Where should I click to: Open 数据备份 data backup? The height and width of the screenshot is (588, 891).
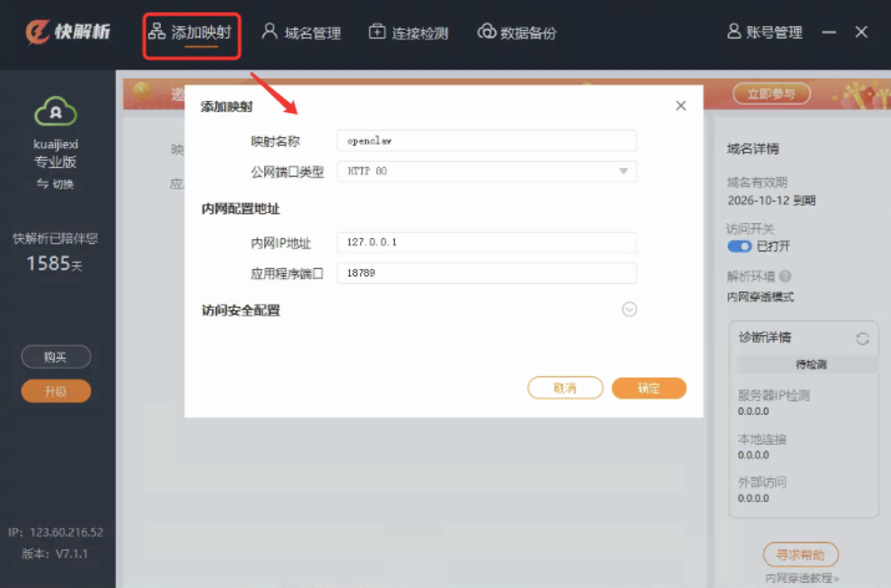(x=516, y=32)
